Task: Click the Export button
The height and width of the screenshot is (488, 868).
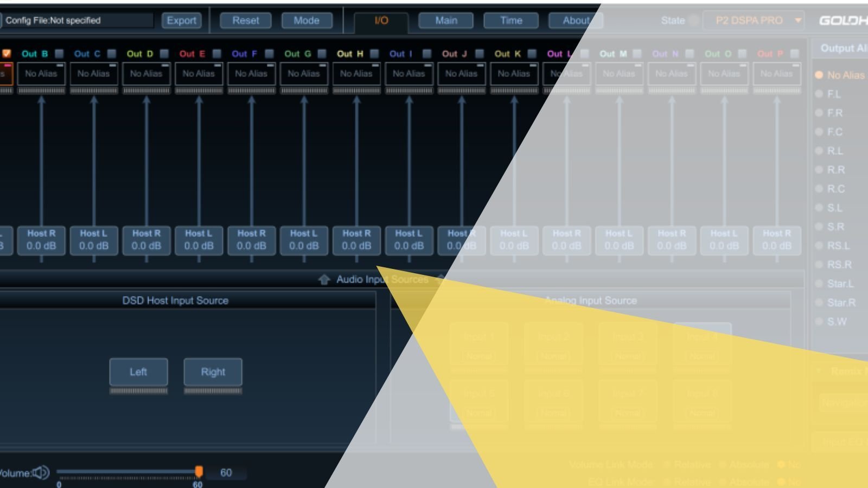Action: 181,21
